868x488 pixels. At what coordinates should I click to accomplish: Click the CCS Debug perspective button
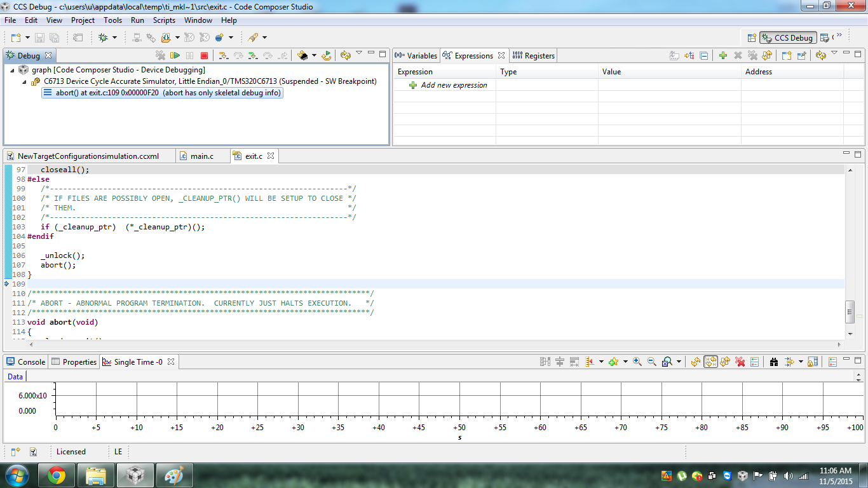[x=787, y=38]
